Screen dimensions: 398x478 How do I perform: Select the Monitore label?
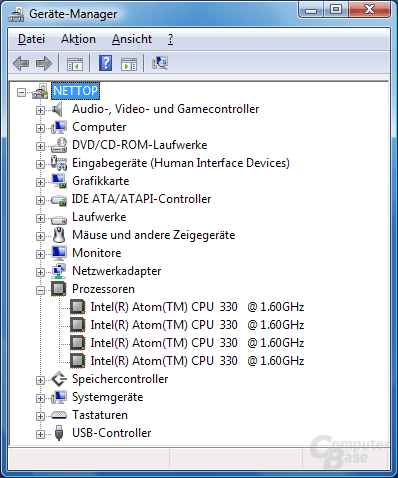pos(97,253)
